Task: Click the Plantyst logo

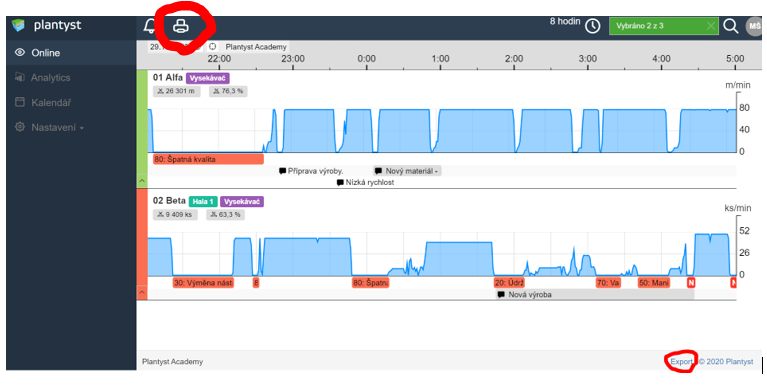Action: click(x=47, y=25)
